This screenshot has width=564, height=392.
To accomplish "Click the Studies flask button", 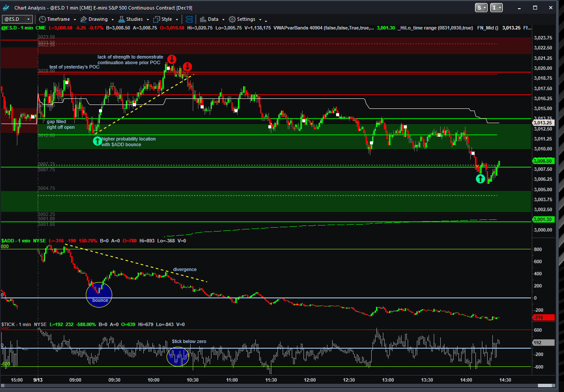I will 130,19.
